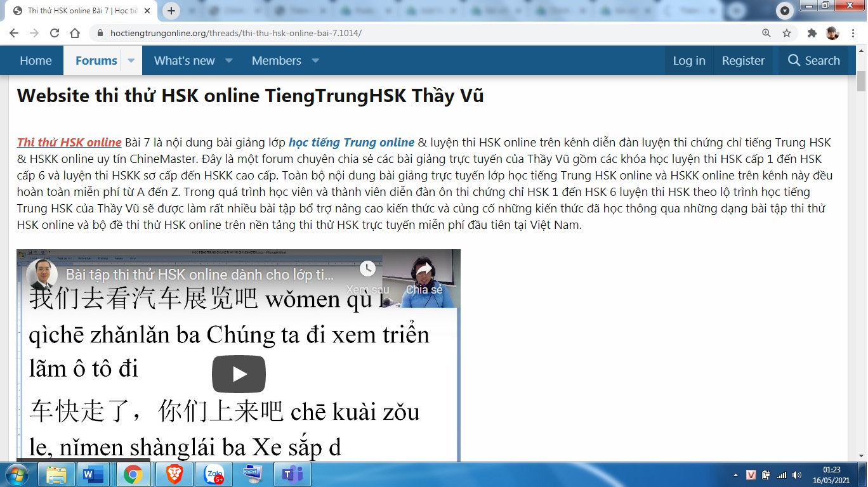Image resolution: width=868 pixels, height=487 pixels.
Task: Click the Log in link
Action: (x=688, y=61)
